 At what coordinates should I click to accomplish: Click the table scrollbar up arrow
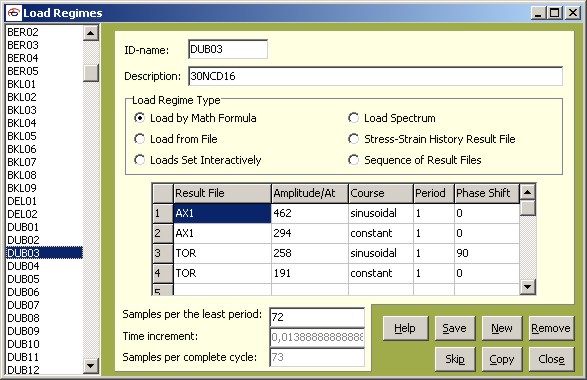pyautogui.click(x=527, y=192)
